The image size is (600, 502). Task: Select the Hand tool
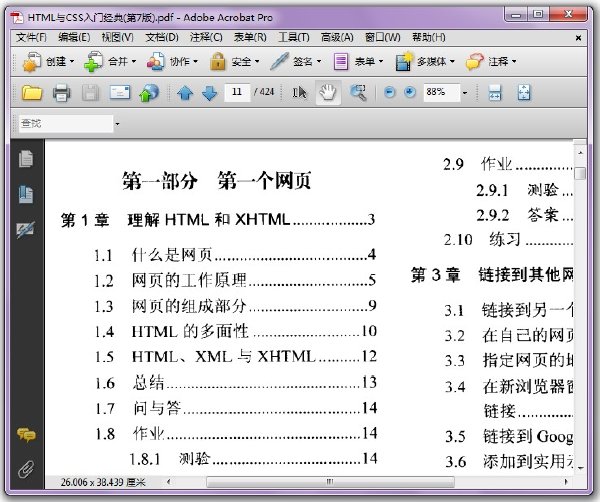coord(328,92)
